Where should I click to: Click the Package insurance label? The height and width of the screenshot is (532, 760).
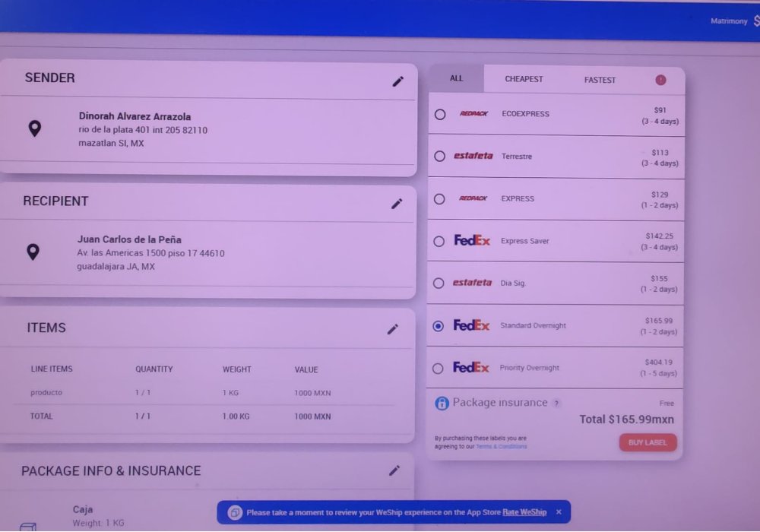(x=500, y=403)
